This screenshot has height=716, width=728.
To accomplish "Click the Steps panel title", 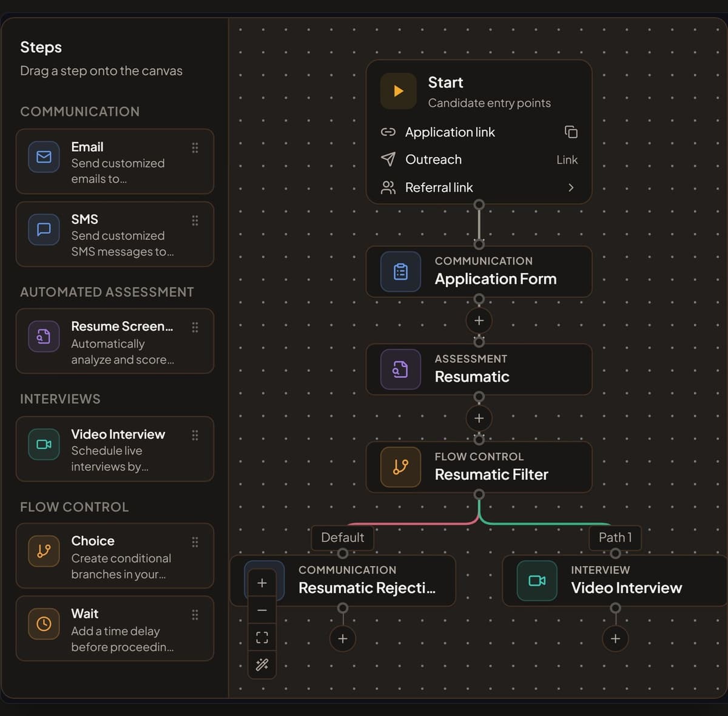I will tap(41, 47).
